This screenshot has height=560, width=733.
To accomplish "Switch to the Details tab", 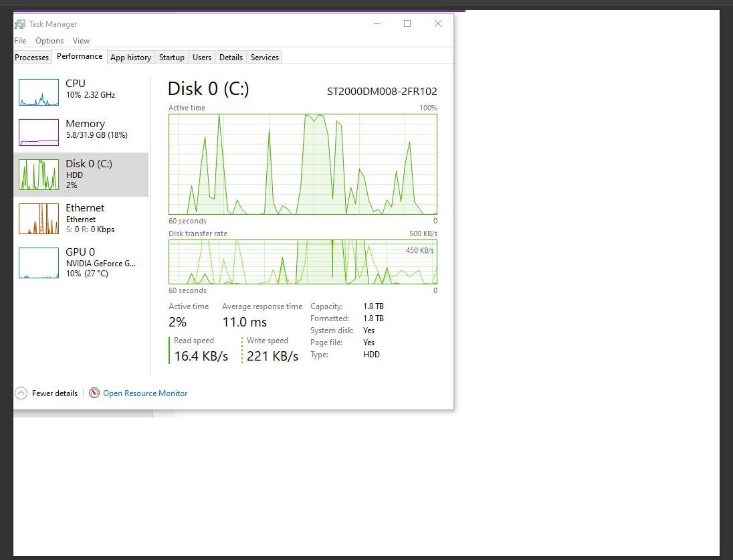I will point(231,58).
